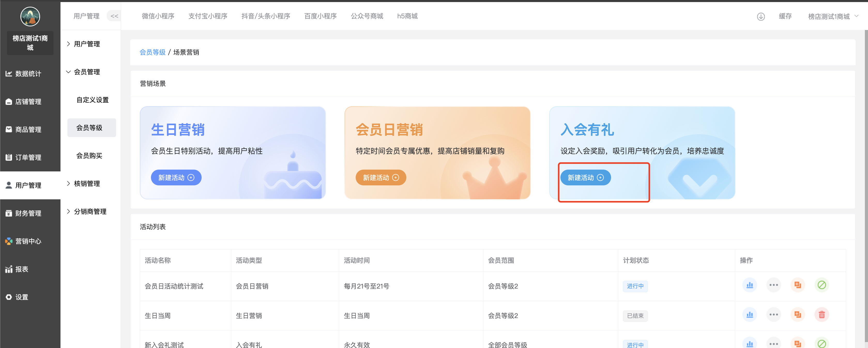Select 用户管理 in the dark sidebar
Image resolution: width=868 pixels, height=348 pixels.
click(30, 185)
